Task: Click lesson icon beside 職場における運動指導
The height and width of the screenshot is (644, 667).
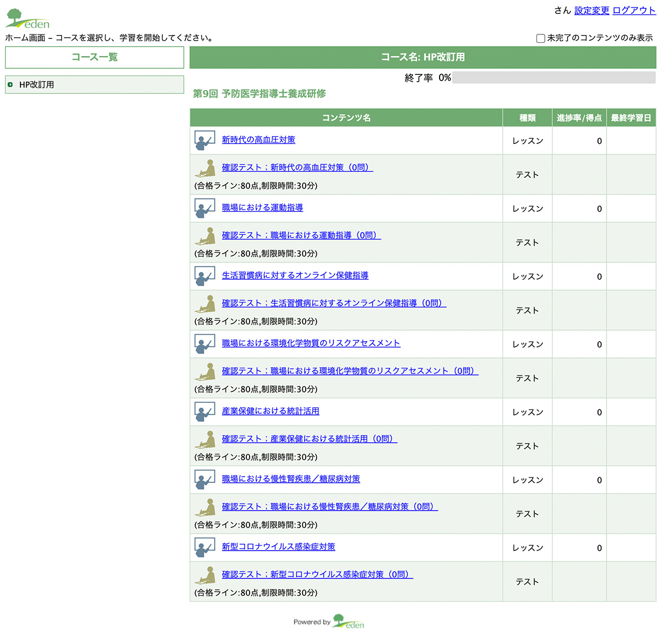Action: pyautogui.click(x=205, y=208)
